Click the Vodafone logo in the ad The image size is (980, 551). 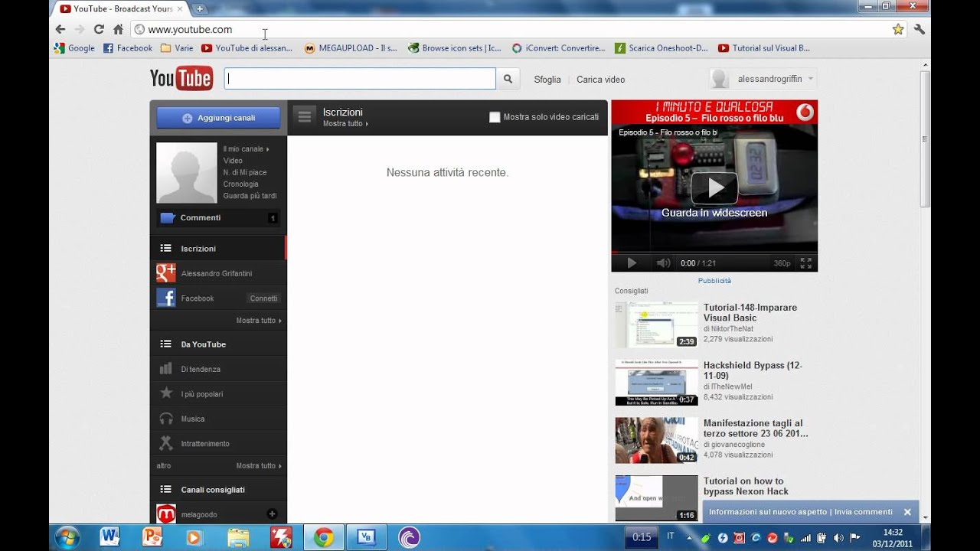tap(805, 112)
